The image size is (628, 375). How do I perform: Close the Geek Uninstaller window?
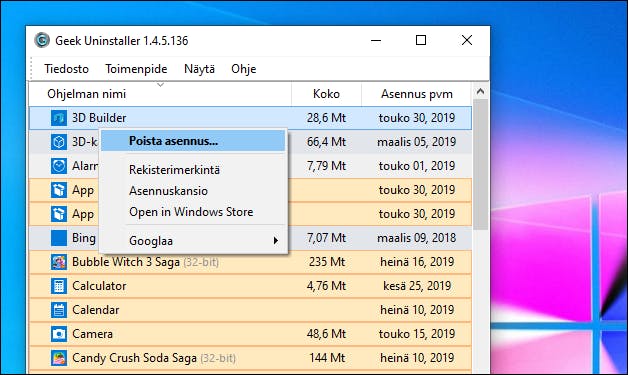467,40
